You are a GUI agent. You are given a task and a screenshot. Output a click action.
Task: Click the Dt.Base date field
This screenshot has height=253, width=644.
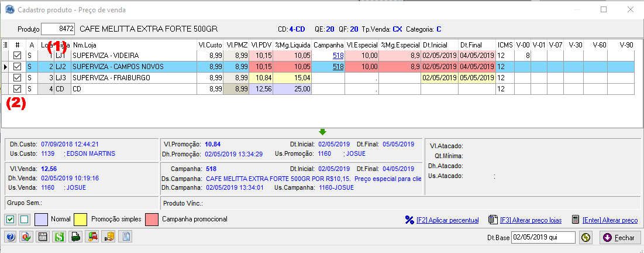(x=543, y=237)
